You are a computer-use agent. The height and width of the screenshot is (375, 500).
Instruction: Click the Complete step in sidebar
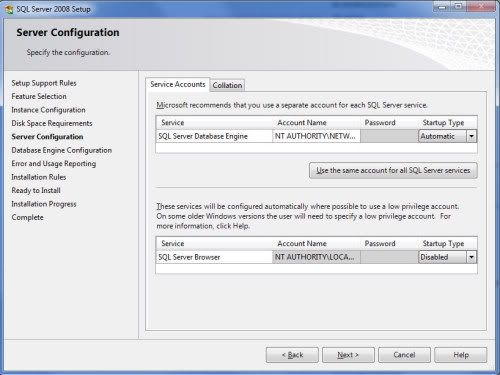(x=28, y=217)
